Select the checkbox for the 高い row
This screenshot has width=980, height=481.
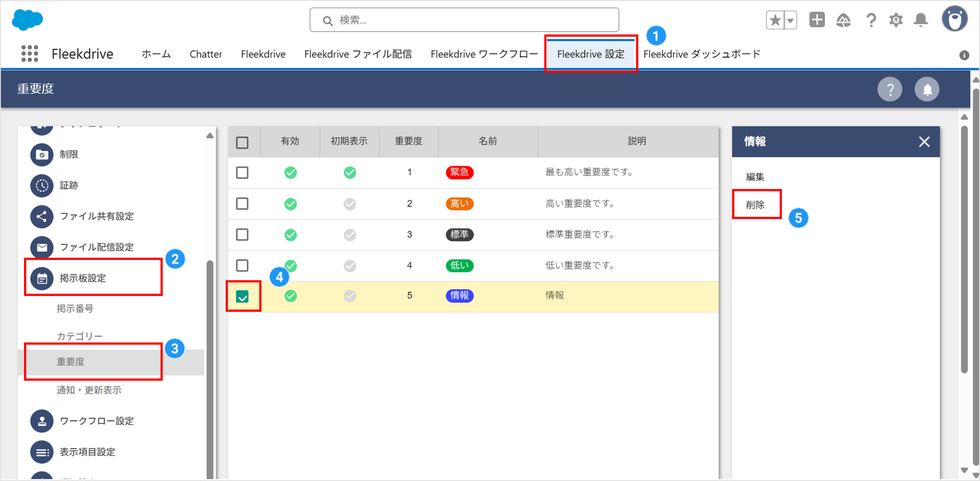coord(242,204)
